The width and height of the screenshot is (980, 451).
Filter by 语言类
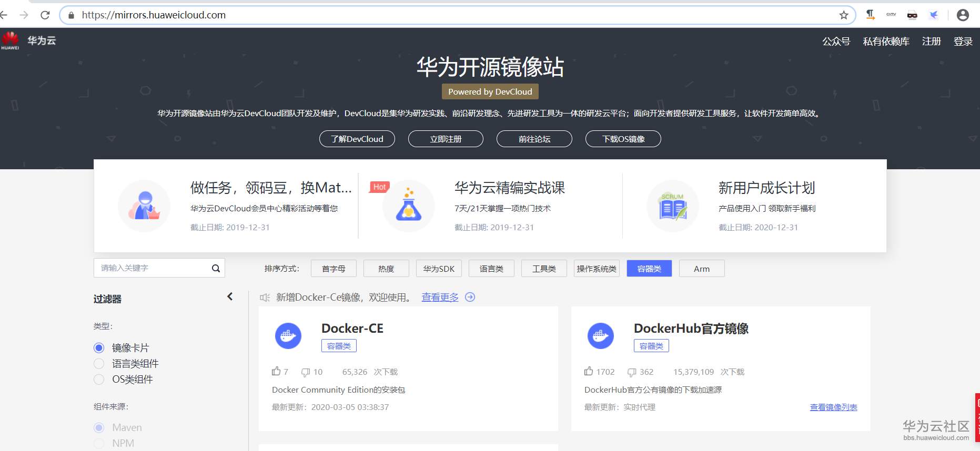pos(491,269)
